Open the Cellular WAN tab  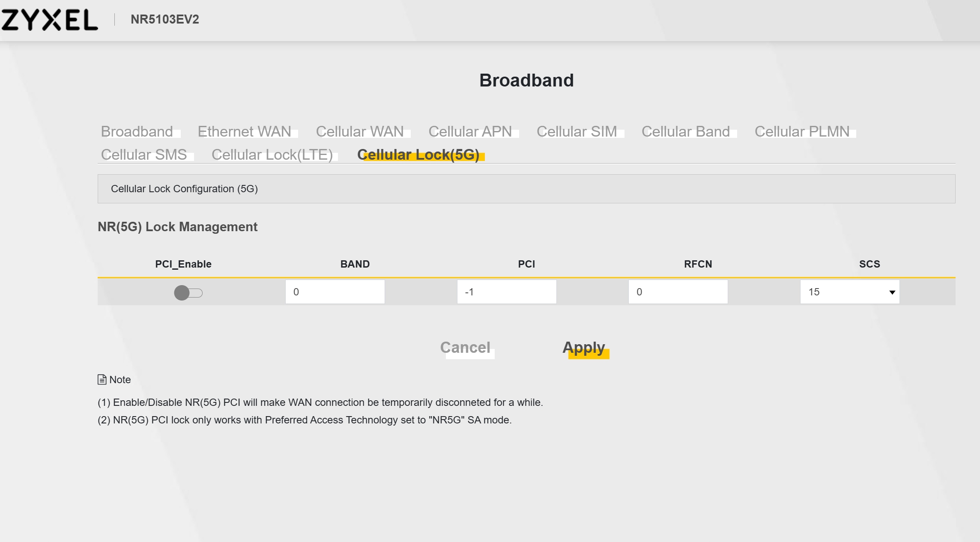[360, 131]
